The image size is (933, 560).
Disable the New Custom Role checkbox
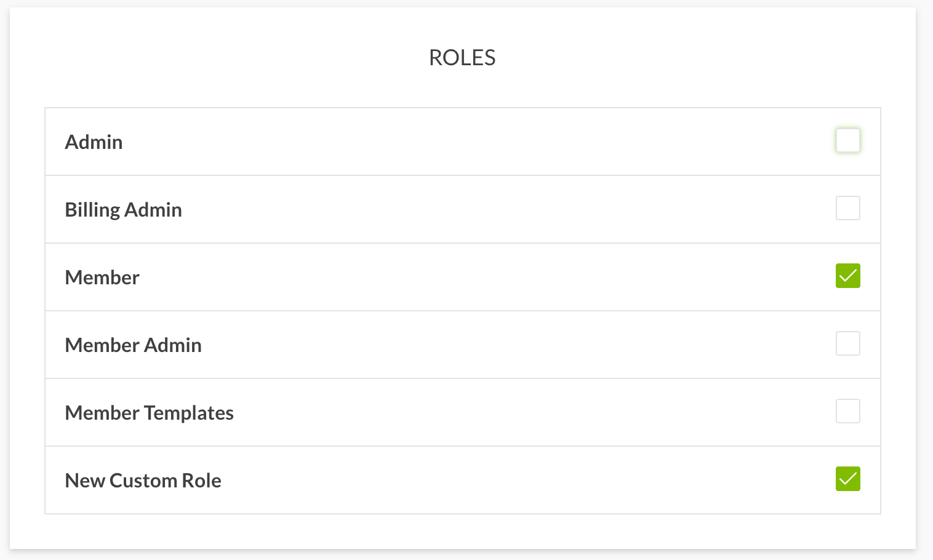[847, 479]
